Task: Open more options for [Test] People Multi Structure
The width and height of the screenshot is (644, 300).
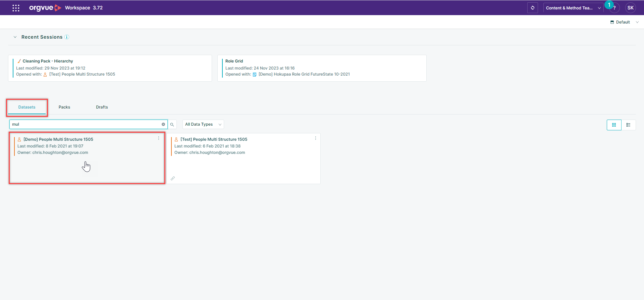Action: pos(316,138)
